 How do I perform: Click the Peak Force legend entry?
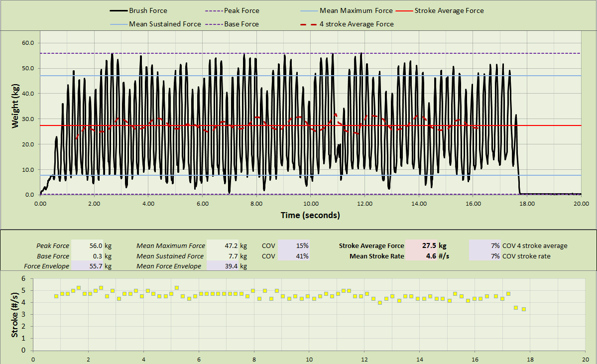(x=232, y=10)
